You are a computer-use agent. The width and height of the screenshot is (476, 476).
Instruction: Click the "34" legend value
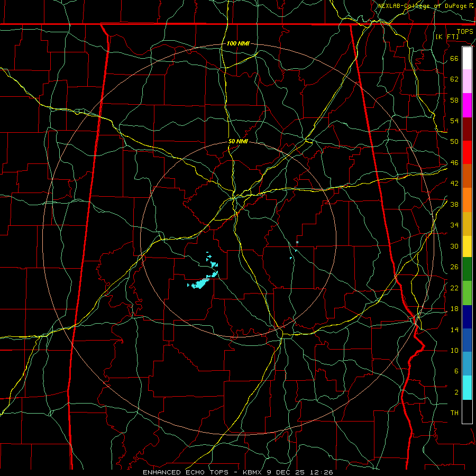coord(454,225)
